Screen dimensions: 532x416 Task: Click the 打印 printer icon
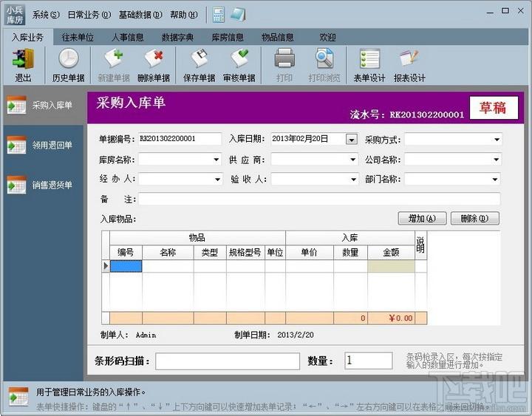[x=284, y=58]
